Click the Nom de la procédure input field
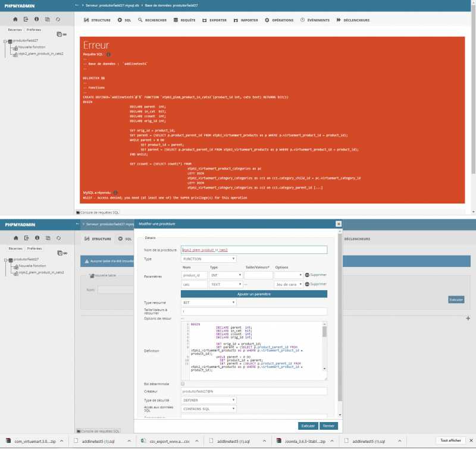 pos(253,250)
